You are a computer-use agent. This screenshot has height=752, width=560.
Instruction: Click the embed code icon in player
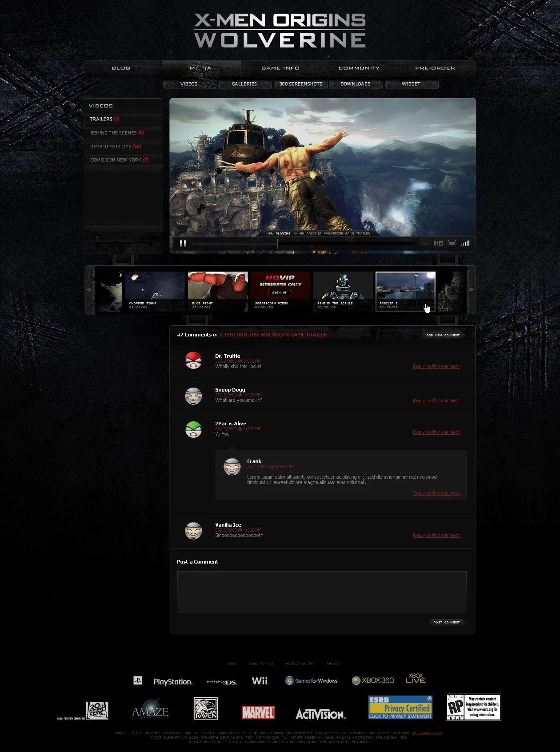tap(425, 244)
